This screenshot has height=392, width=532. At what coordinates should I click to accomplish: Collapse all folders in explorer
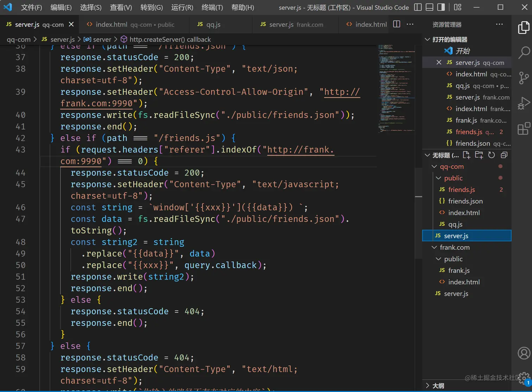pos(504,155)
